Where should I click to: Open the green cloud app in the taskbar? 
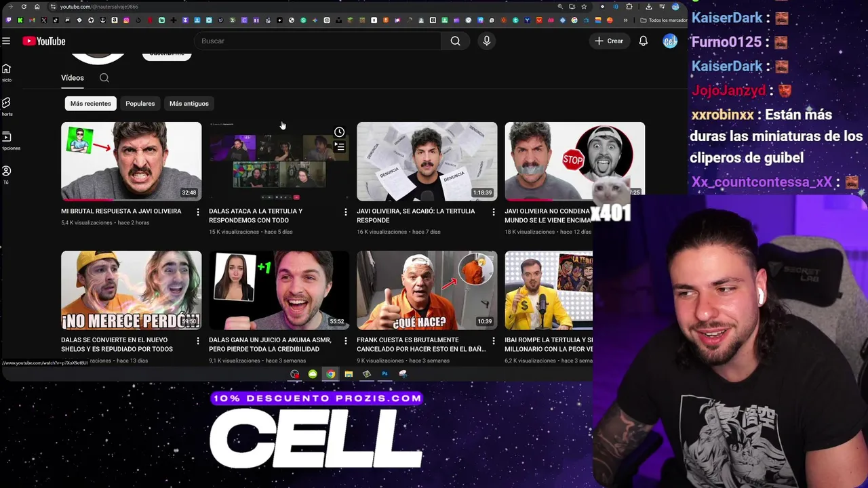click(313, 374)
